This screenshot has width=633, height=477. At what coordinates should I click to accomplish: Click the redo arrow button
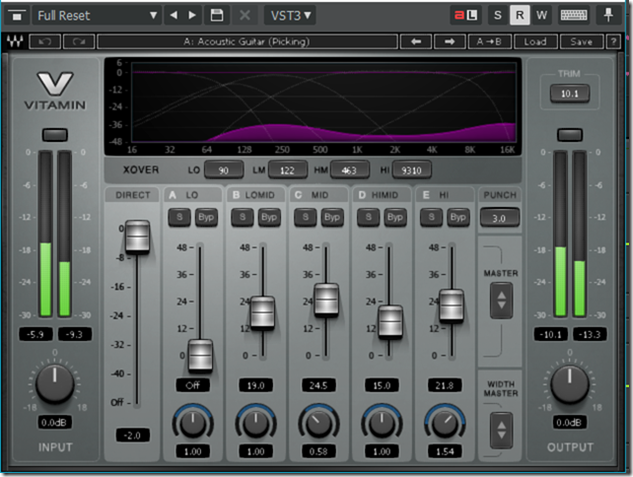point(77,42)
